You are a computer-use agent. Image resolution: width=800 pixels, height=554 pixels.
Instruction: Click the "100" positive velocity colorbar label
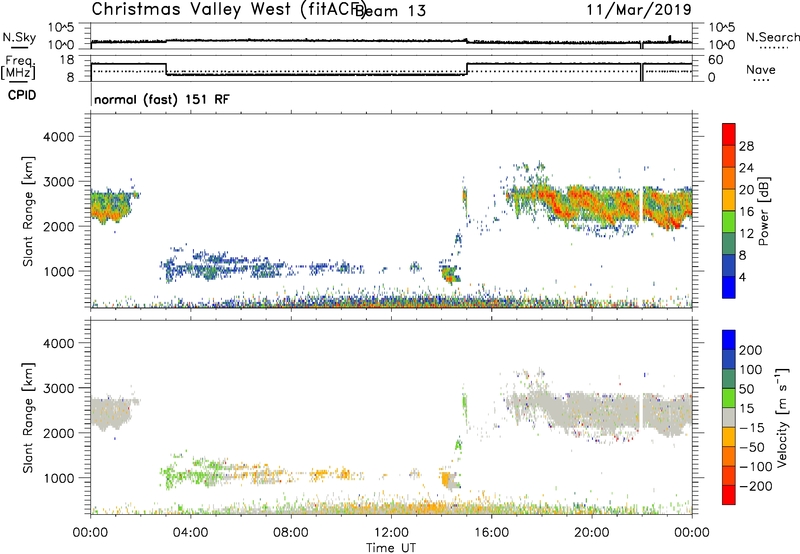coord(751,370)
